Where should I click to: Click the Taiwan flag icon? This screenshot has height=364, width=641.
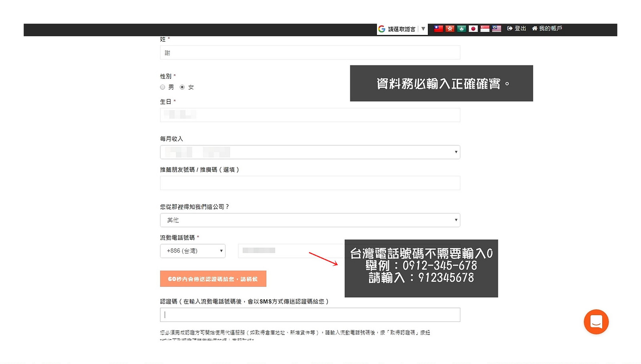[439, 28]
